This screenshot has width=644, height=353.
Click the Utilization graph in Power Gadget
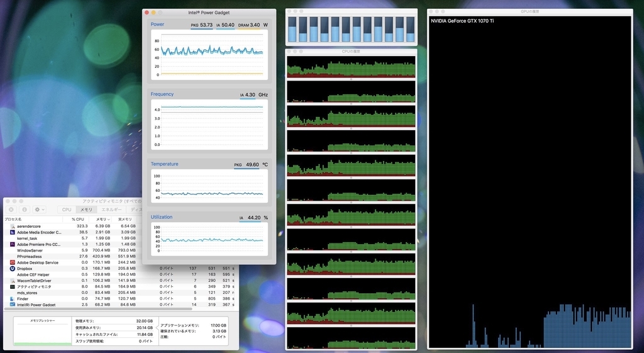(209, 238)
